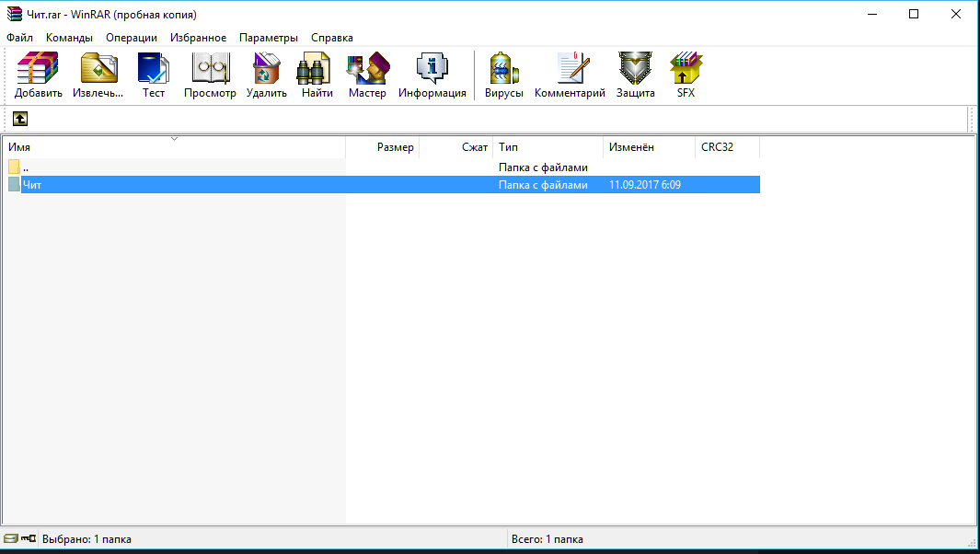Click the parent '..' folder icon
Viewport: 980px width, 554px height.
[x=15, y=167]
